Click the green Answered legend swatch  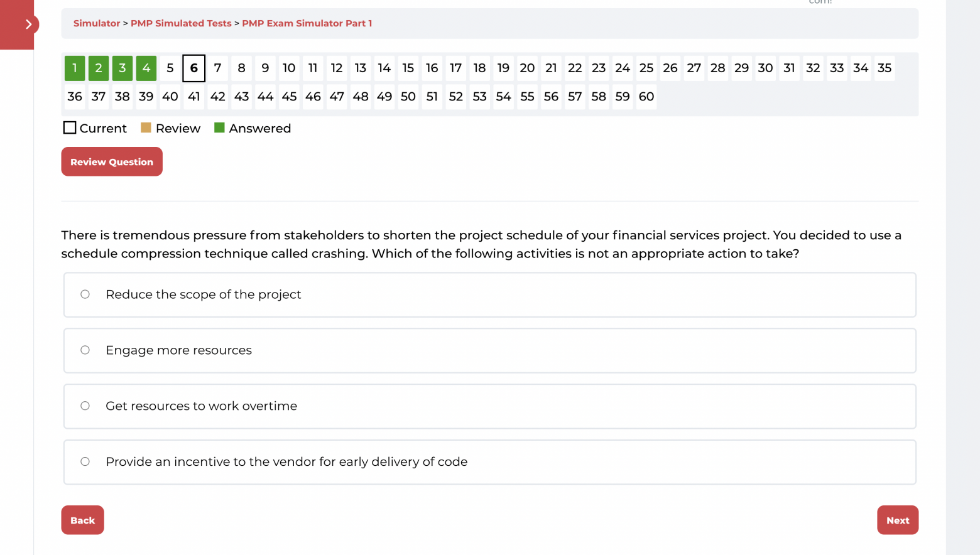[219, 128]
